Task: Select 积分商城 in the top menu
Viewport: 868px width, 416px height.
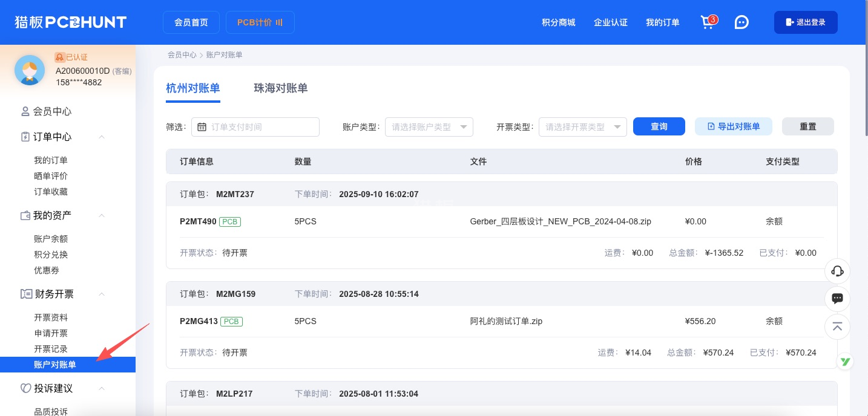Action: [558, 22]
